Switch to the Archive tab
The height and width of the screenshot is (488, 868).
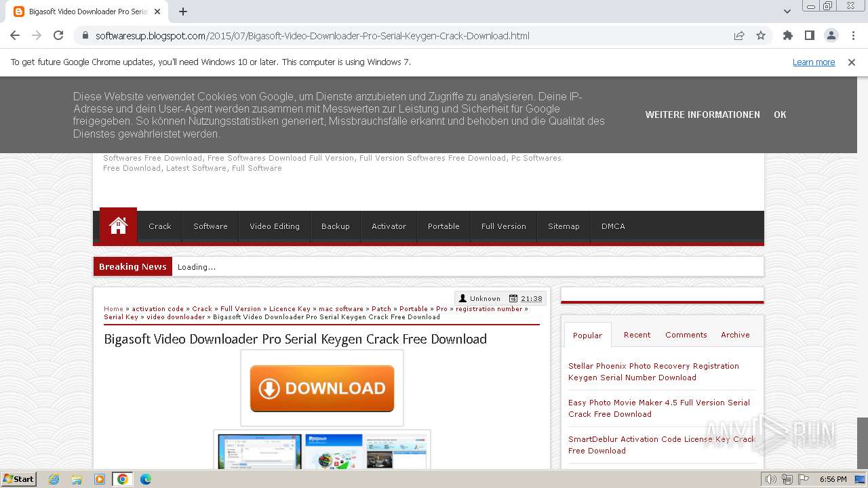point(735,335)
